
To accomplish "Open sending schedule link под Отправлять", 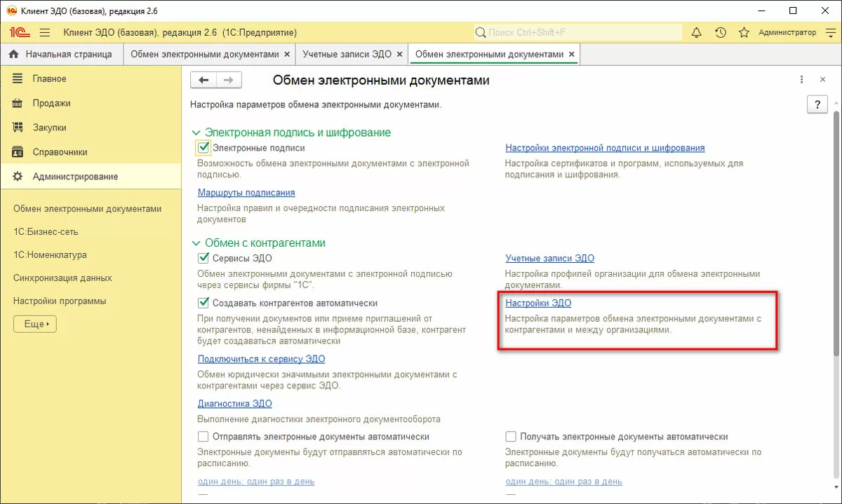I will point(256,482).
